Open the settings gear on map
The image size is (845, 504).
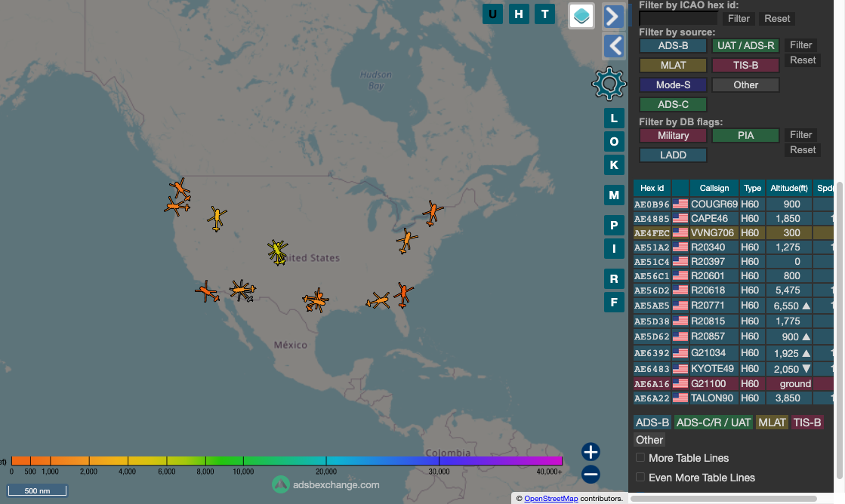(x=609, y=84)
